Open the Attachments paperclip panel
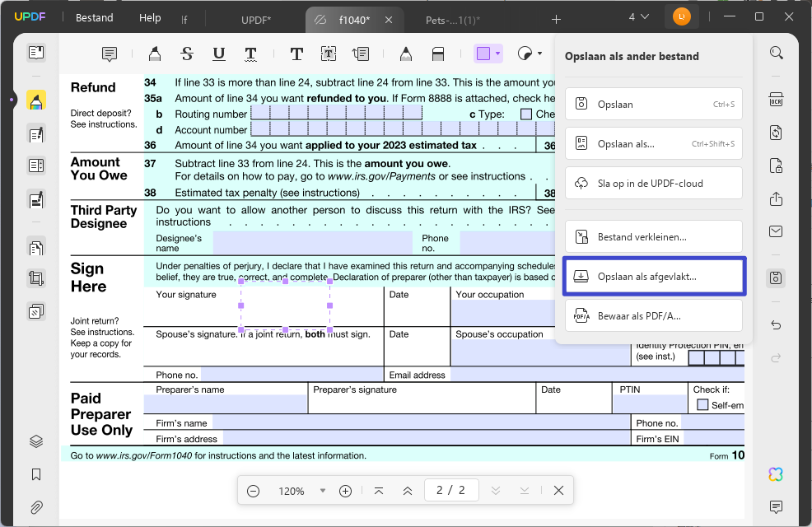The width and height of the screenshot is (812, 527). coord(35,507)
